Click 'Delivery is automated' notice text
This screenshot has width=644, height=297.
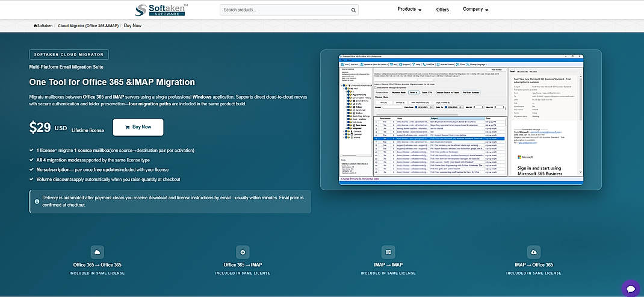pyautogui.click(x=173, y=201)
